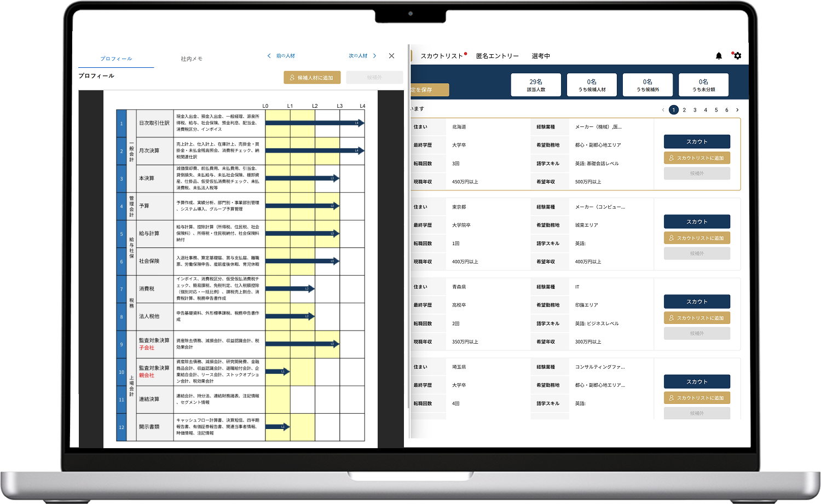The width and height of the screenshot is (821, 504).
Task: Open the 選考中 menu item
Action: coord(541,56)
